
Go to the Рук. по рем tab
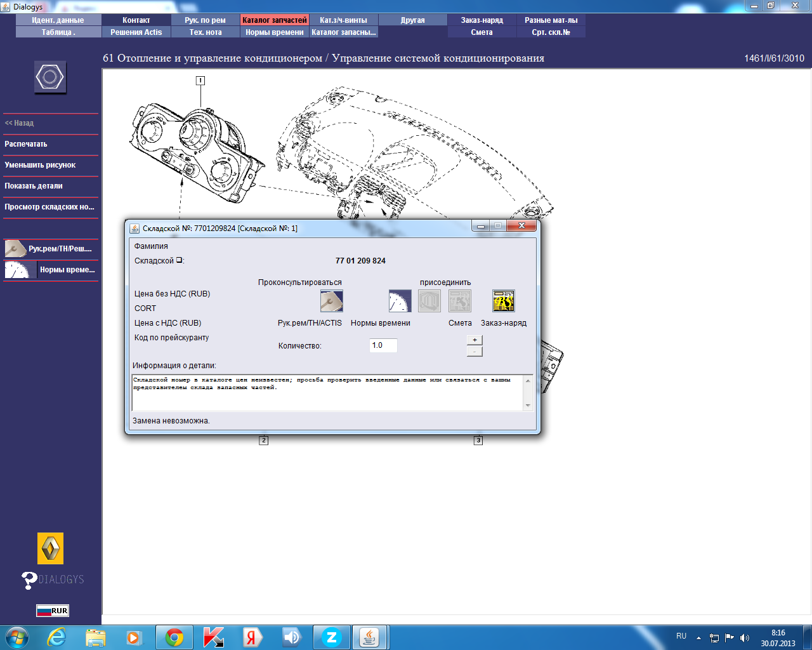[x=206, y=20]
